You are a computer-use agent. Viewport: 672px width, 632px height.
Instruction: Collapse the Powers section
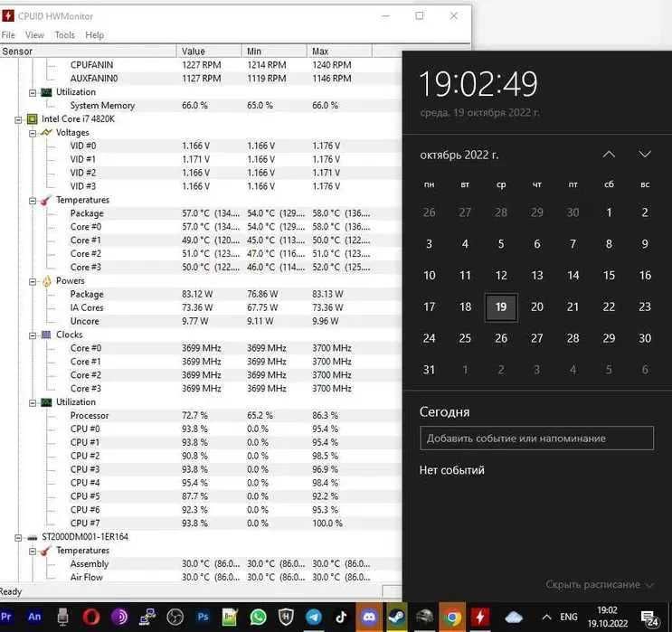pos(33,281)
